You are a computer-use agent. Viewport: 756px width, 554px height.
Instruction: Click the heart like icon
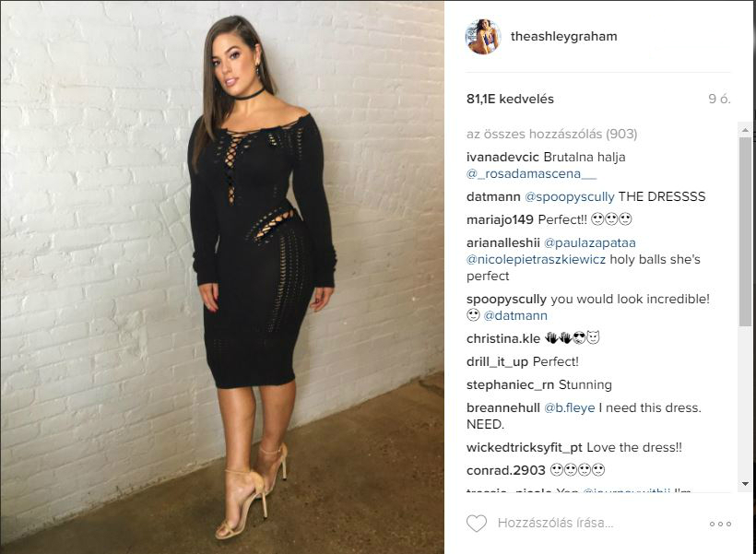point(477,524)
